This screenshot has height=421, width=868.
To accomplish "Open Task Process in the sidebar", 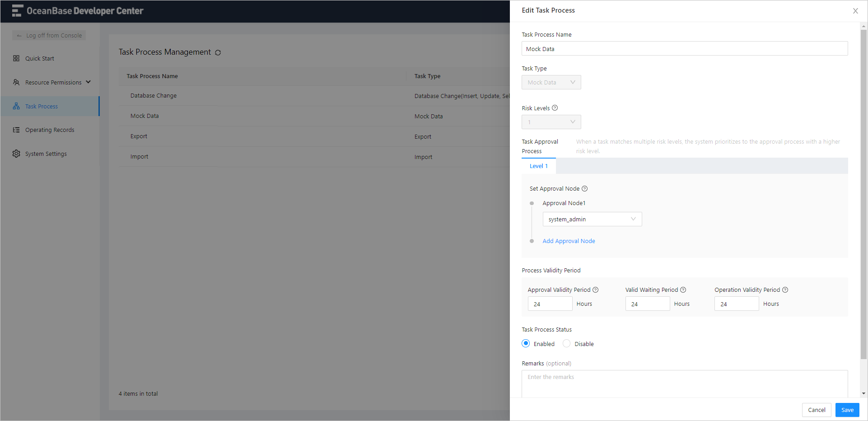I will [50, 106].
